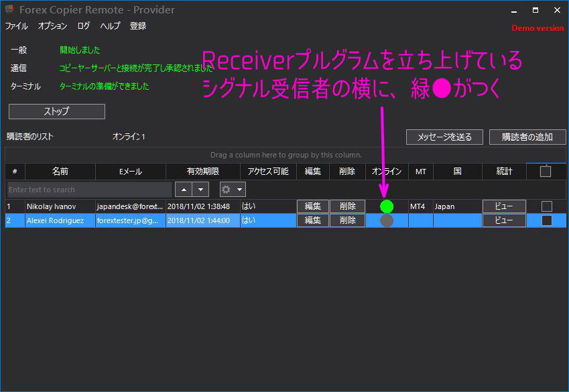
Task: Click the 購読者の追加 button
Action: [x=529, y=137]
